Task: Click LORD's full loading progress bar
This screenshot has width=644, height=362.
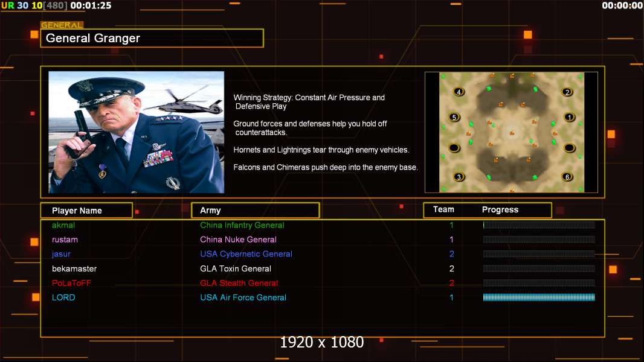Action: [539, 297]
